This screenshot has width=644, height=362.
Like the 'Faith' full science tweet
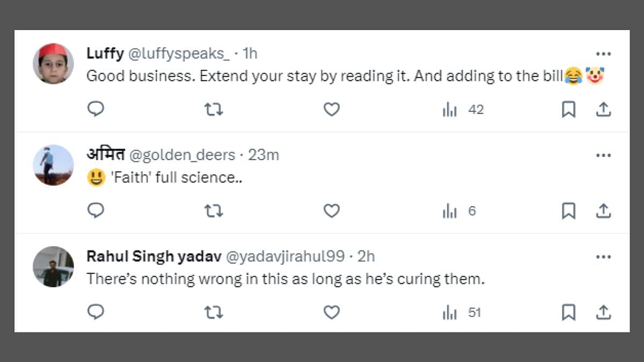332,211
